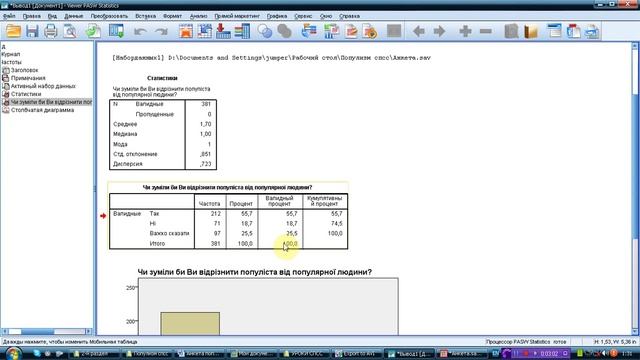Screen dimensions: 640x360
Task: Click the gray Show/Hide book icon
Action: pos(511,31)
